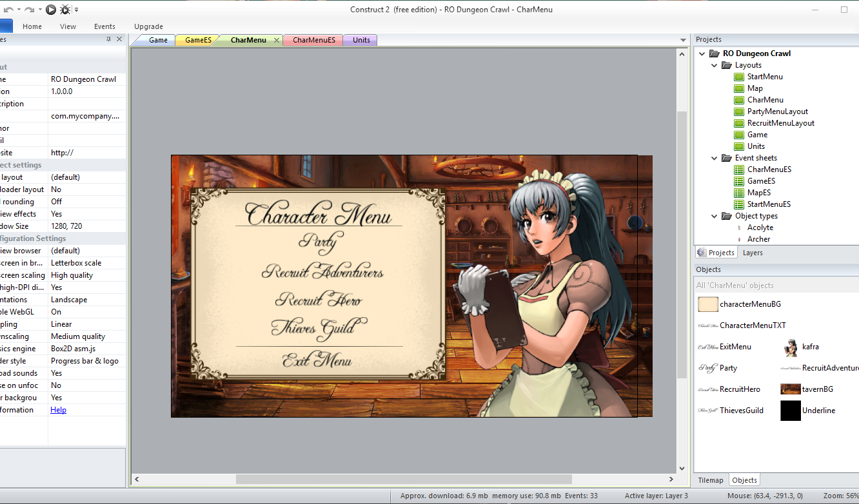Select the Units layout icon in Projects
Viewport: 859px width, 504px height.
[739, 146]
